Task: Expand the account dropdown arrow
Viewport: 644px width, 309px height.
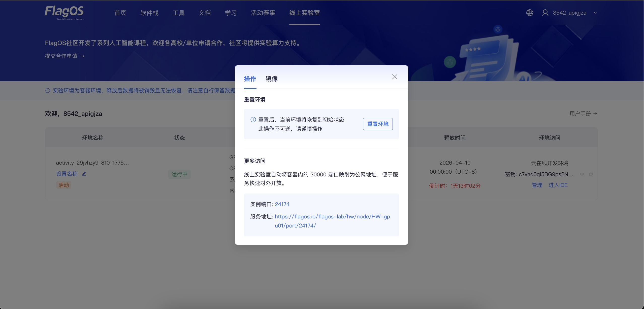Action: point(595,13)
